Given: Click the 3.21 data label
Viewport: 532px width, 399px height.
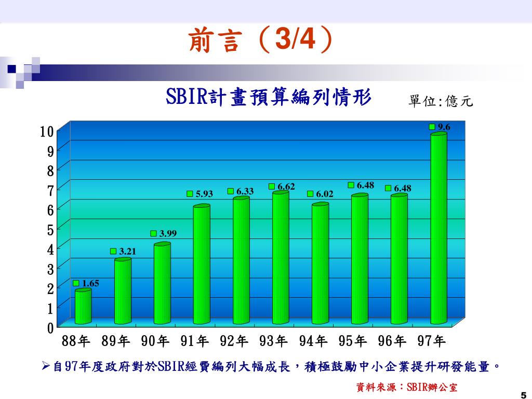Looking at the screenshot, I should pyautogui.click(x=128, y=251).
